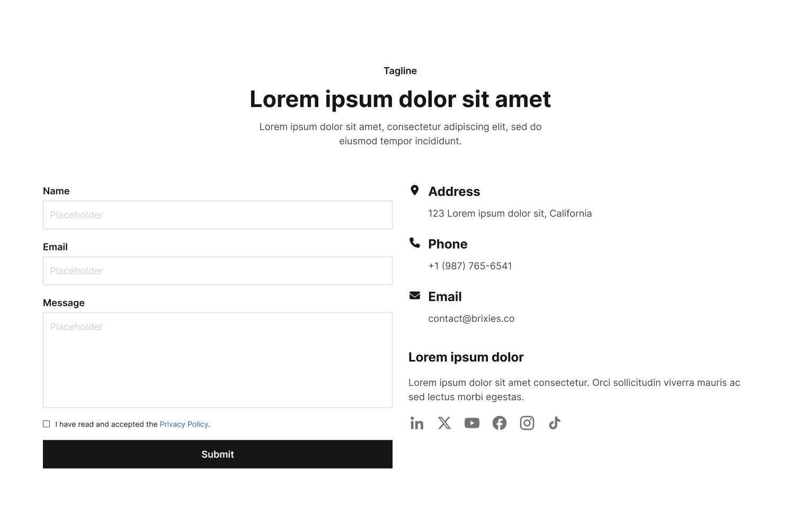Image resolution: width=801 pixels, height=532 pixels.
Task: Open the LinkedIn social icon
Action: pyautogui.click(x=417, y=423)
